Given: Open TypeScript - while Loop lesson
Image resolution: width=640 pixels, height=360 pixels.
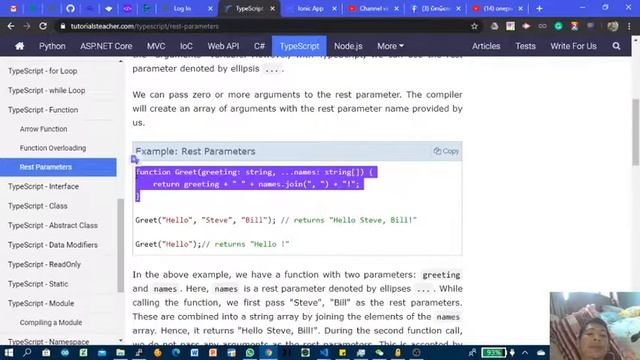Looking at the screenshot, I should point(47,91).
